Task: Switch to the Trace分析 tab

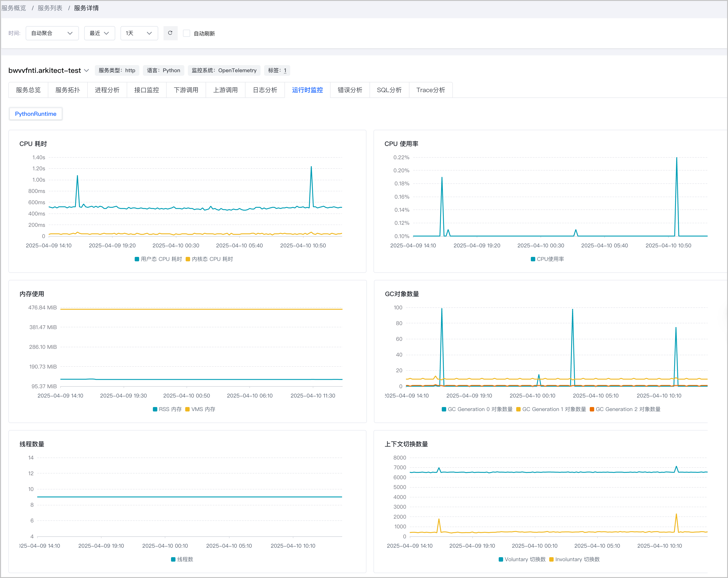Action: coord(430,90)
